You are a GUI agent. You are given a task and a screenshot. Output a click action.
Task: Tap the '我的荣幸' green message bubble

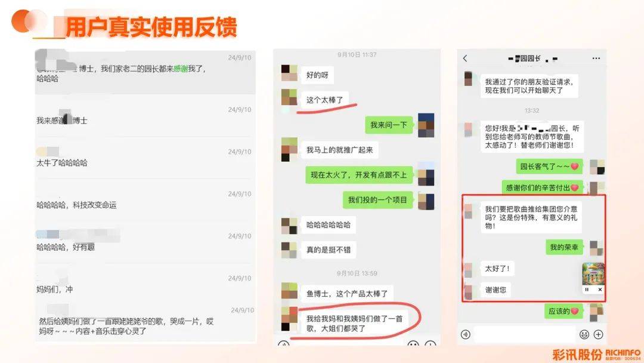(564, 247)
